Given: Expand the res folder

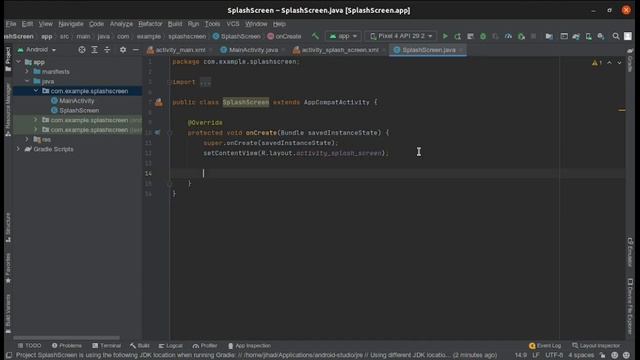Looking at the screenshot, I should point(27,140).
